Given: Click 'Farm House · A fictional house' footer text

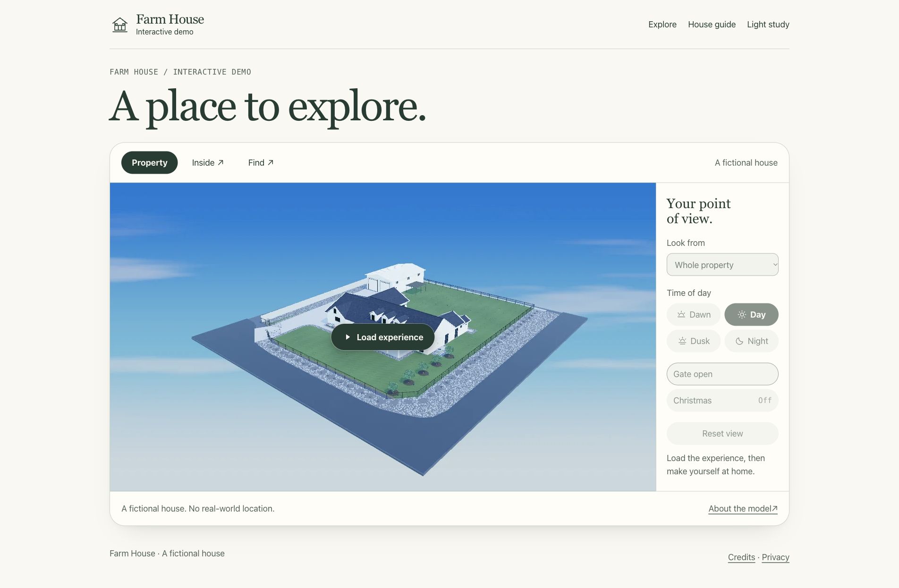Looking at the screenshot, I should (x=167, y=553).
